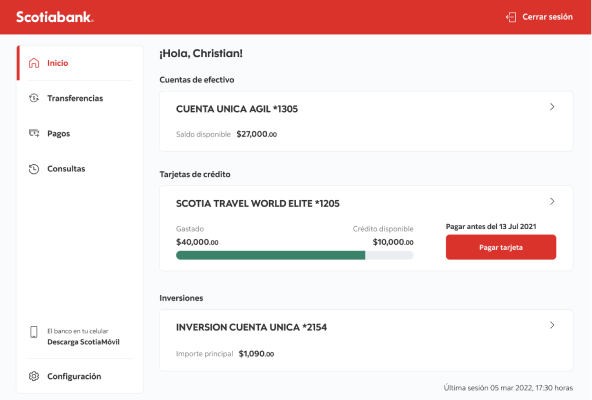
Task: Click the logout door icon
Action: click(x=511, y=17)
